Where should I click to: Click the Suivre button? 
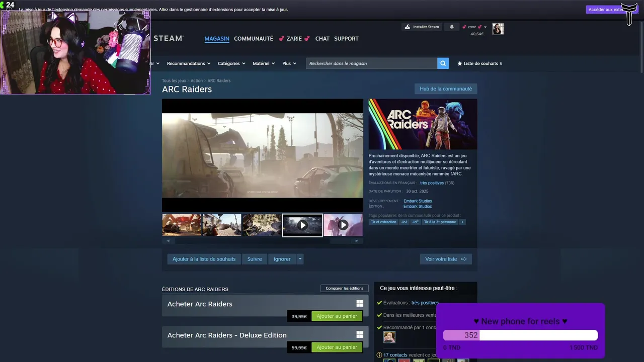point(255,259)
